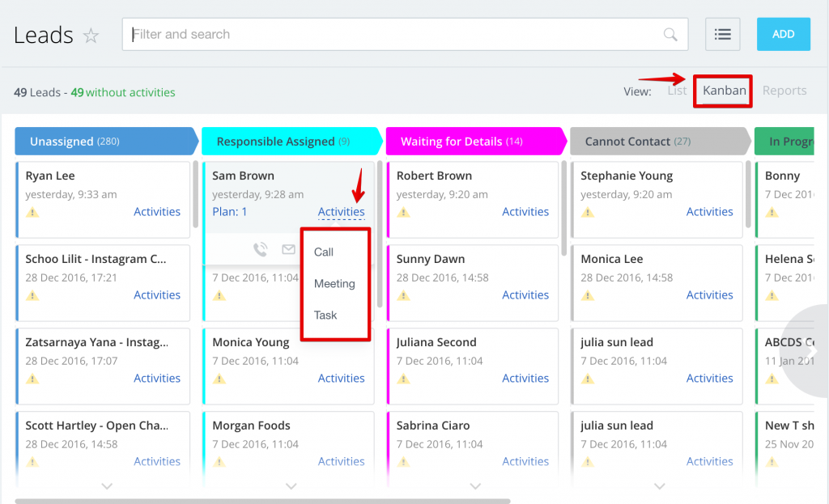Expand more leads under Responsible Assigned column

click(x=291, y=486)
